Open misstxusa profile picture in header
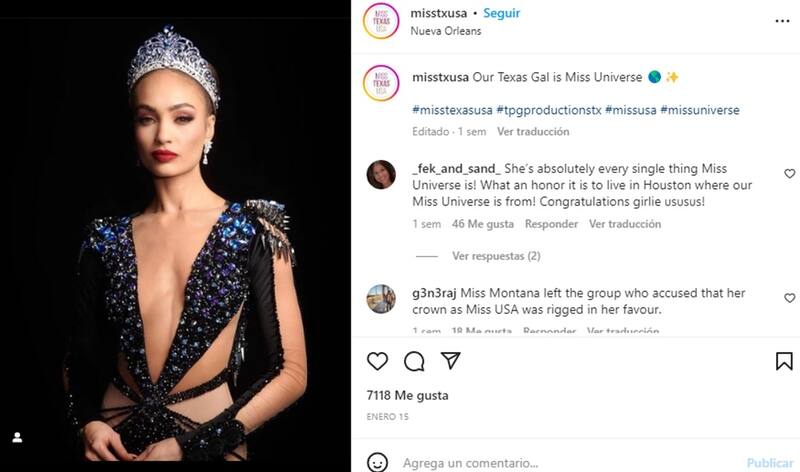Viewport: 800px width, 472px height. pos(381,21)
